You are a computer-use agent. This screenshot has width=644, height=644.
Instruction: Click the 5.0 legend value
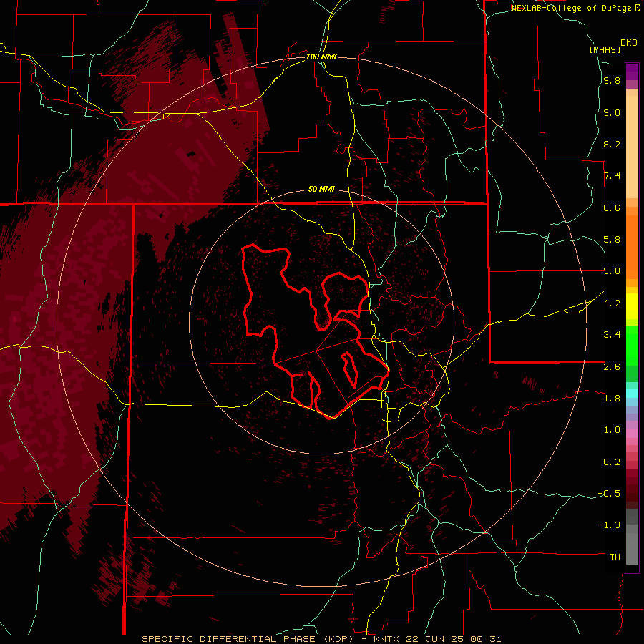612,271
